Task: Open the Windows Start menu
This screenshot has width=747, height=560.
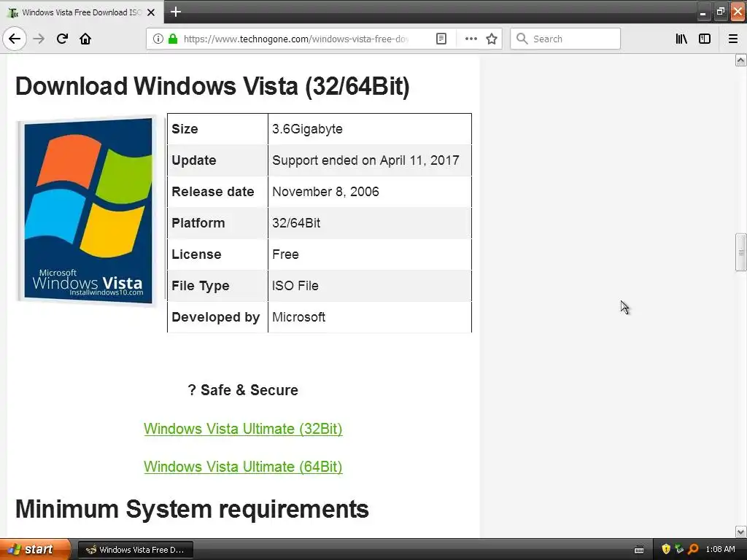Action: [34, 550]
